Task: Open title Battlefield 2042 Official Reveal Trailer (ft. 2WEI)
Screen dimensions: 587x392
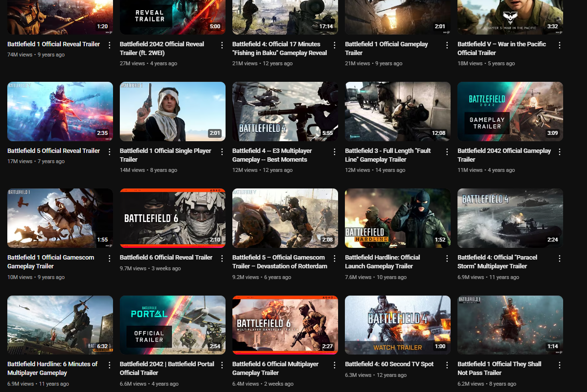Action: [x=162, y=48]
